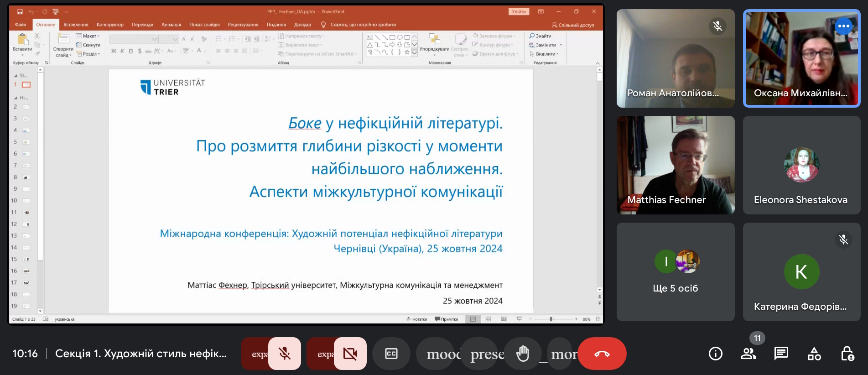Raise hand in the meeting
Image resolution: width=868 pixels, height=375 pixels.
523,354
